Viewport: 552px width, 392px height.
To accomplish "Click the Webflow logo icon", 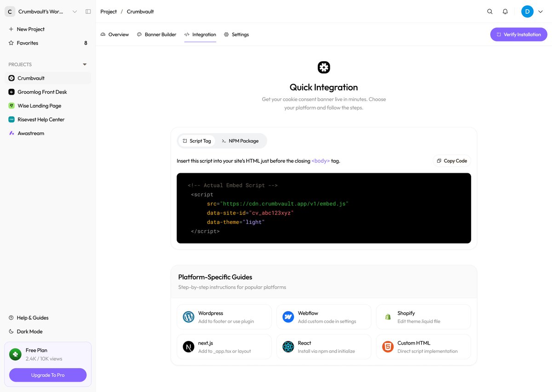I will pos(288,317).
